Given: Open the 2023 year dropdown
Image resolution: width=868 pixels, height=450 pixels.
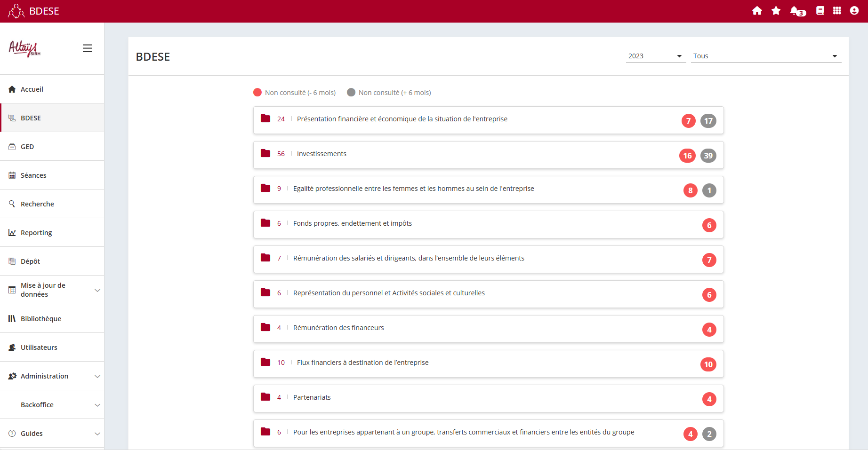Looking at the screenshot, I should point(655,56).
